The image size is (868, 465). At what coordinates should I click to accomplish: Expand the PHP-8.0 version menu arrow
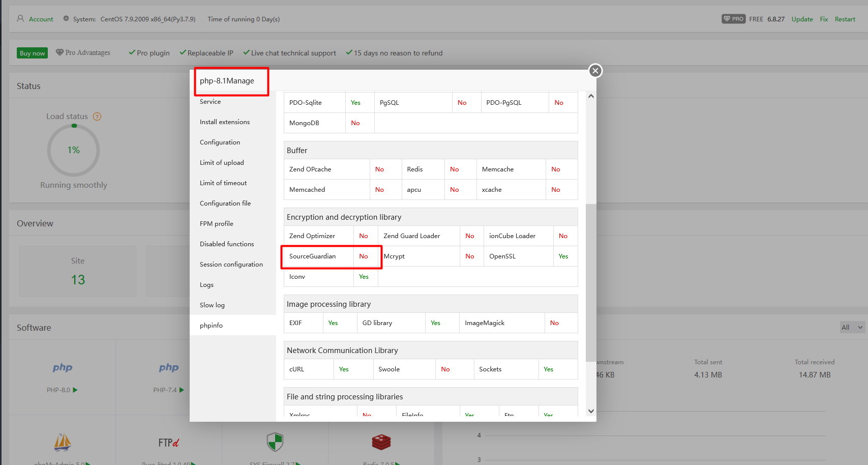click(75, 390)
